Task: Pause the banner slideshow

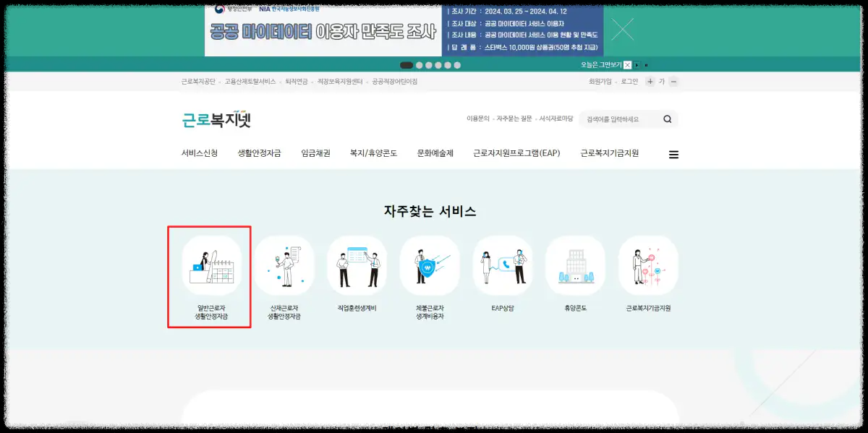Action: (x=646, y=65)
